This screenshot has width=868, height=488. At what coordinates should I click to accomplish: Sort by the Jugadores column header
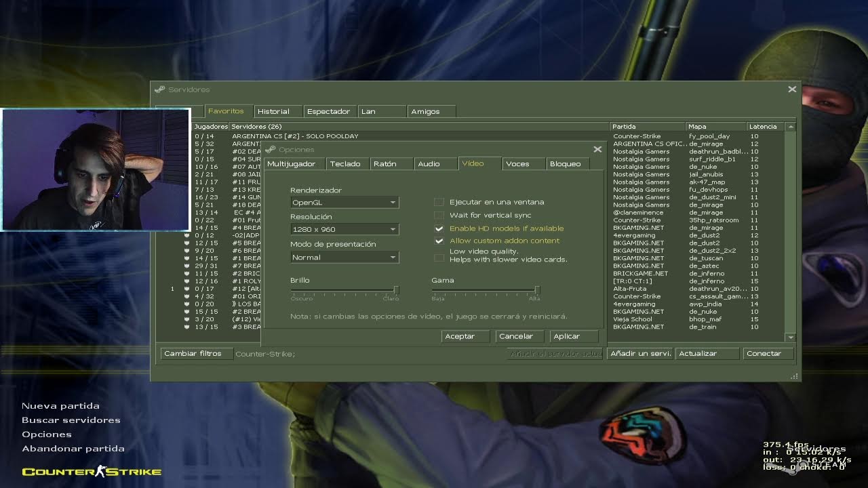tap(211, 126)
